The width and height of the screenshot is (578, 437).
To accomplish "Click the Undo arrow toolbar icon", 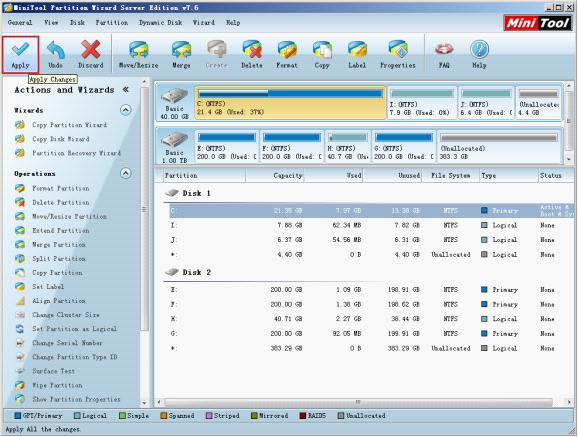I will 55,50.
